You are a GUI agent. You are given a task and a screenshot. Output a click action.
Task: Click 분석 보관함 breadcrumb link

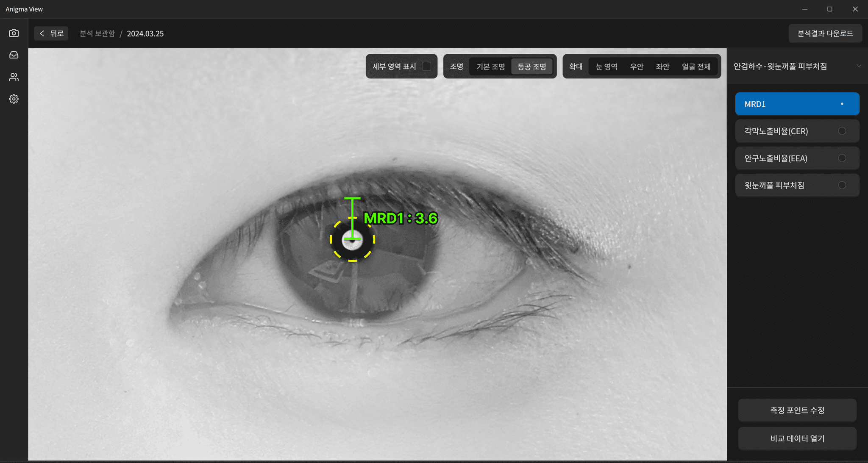pyautogui.click(x=97, y=33)
